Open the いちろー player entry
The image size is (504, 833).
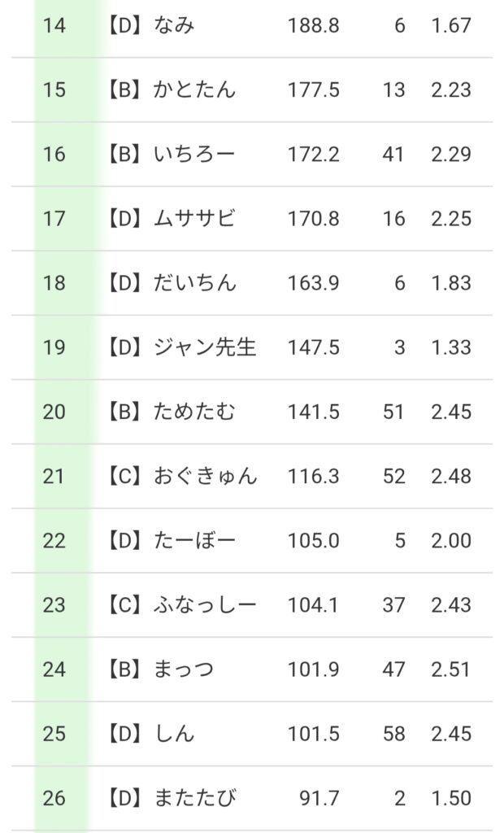[194, 155]
